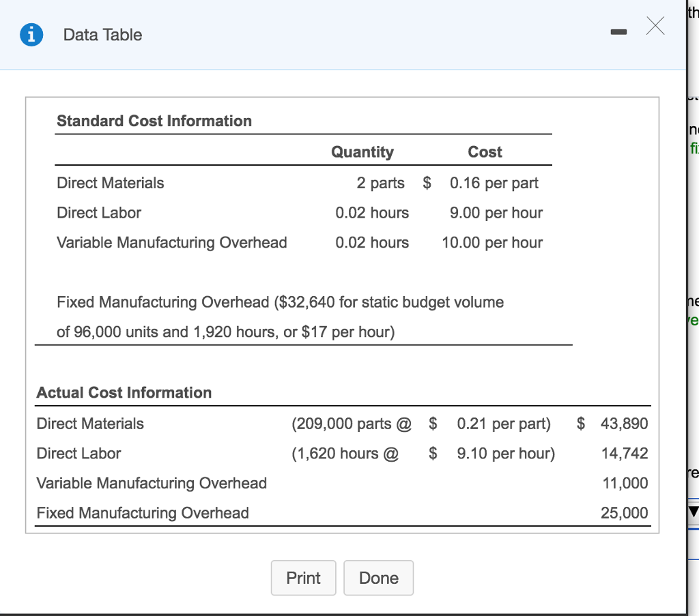The height and width of the screenshot is (616, 699).
Task: Select the Actual Cost Information heading
Action: click(124, 392)
